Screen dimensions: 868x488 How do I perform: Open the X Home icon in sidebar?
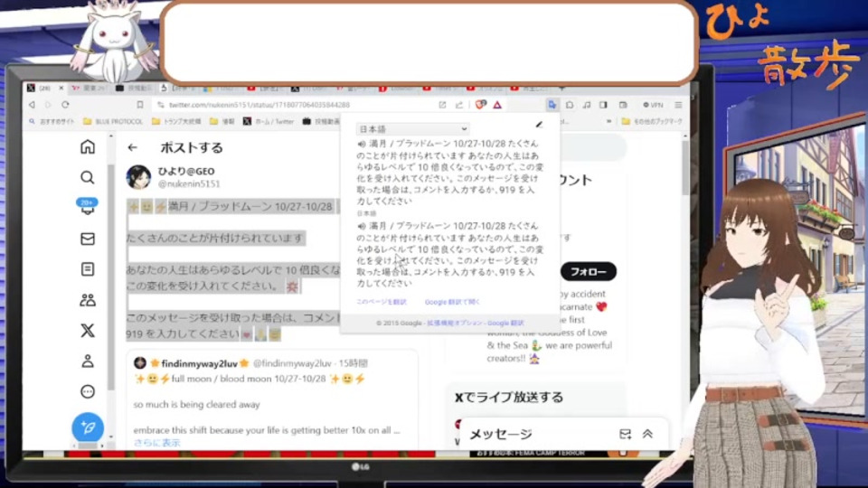[x=88, y=146]
